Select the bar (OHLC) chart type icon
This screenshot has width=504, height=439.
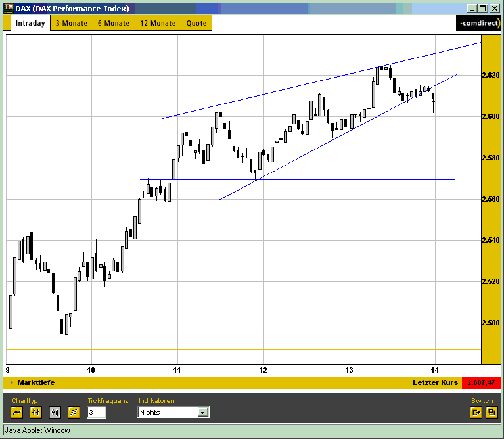[x=35, y=412]
